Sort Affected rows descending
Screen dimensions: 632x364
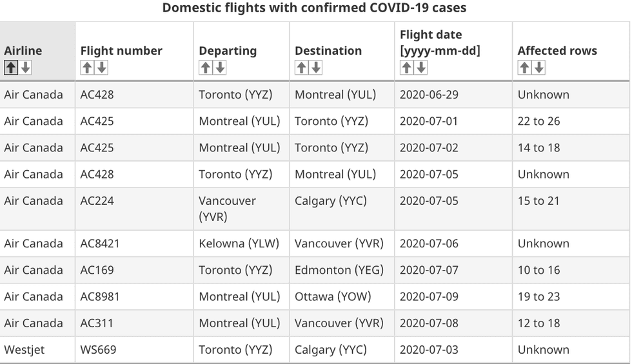539,68
